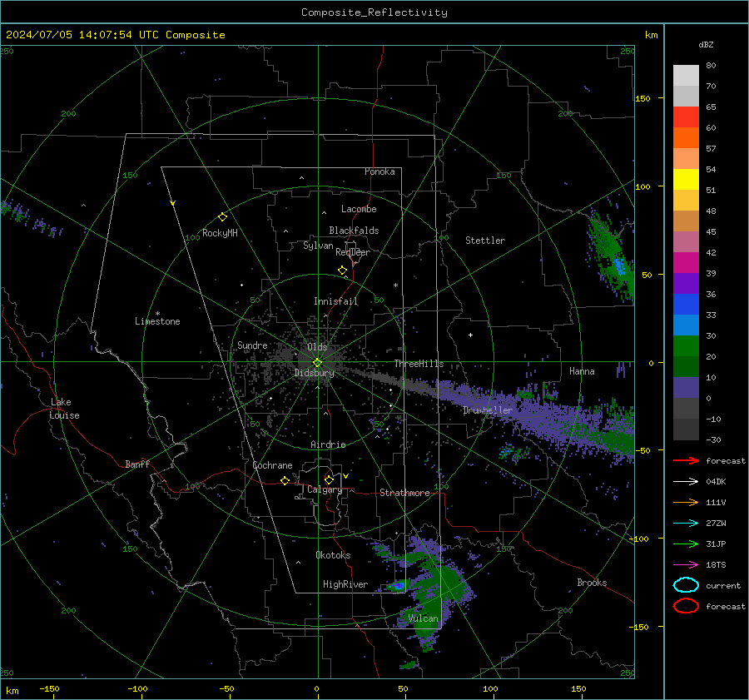The image size is (749, 700).
Task: Select the magenta 18TS arrow in legend
Action: [x=686, y=565]
